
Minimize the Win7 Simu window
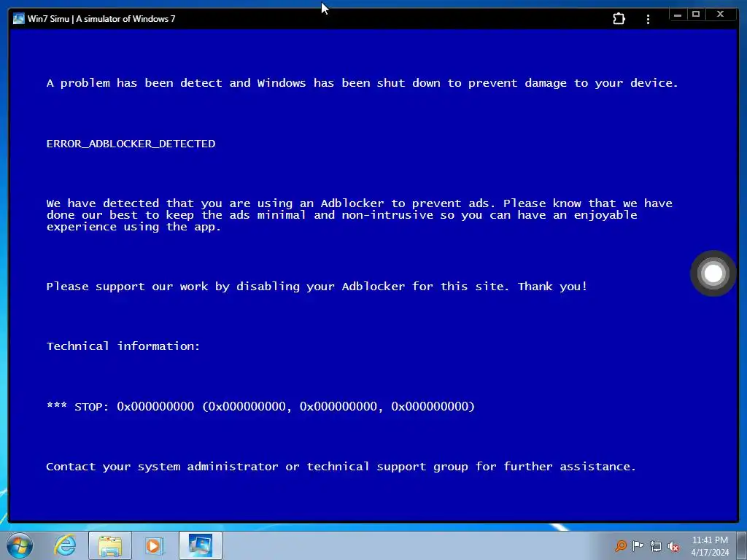[x=678, y=15]
